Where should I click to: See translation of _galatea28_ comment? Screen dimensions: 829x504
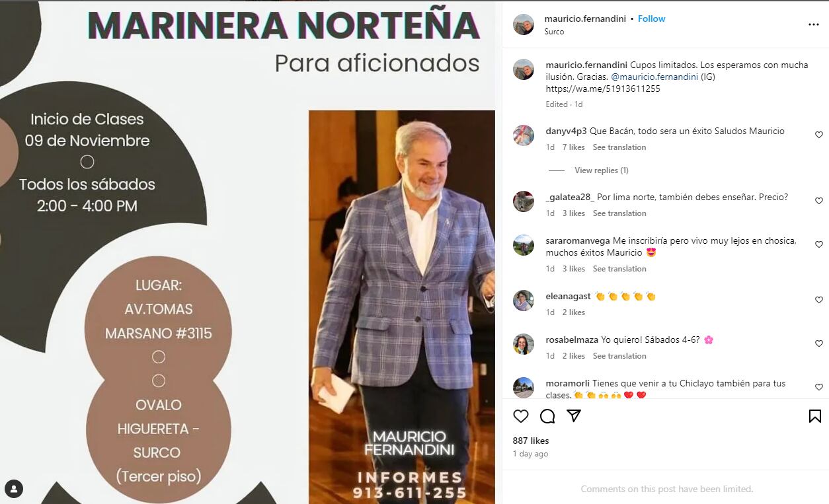click(x=619, y=213)
